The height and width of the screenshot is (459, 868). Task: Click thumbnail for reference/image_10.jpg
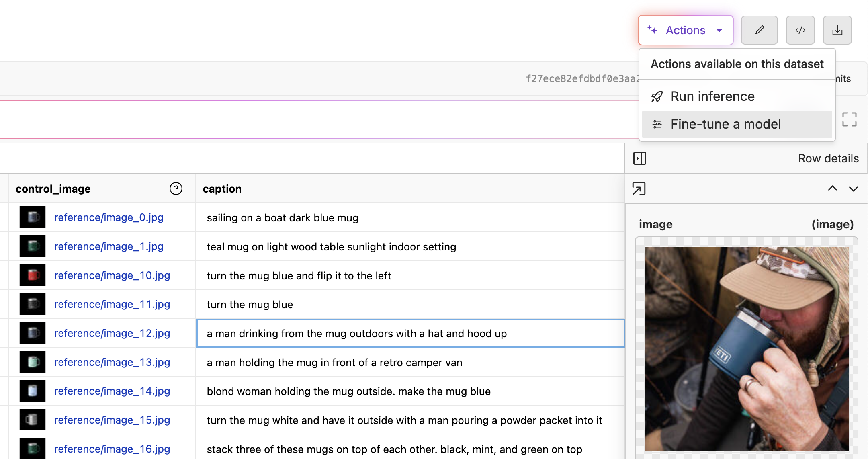click(x=33, y=275)
